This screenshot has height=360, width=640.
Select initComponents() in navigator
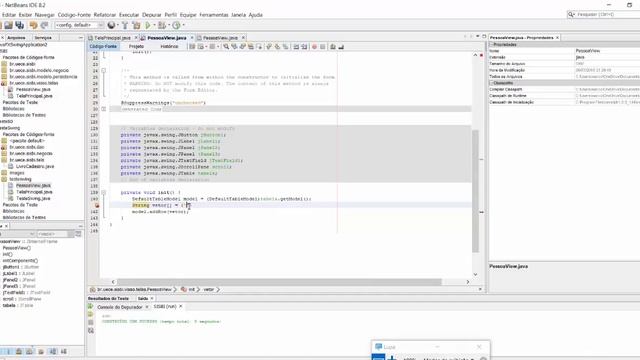pyautogui.click(x=20, y=260)
